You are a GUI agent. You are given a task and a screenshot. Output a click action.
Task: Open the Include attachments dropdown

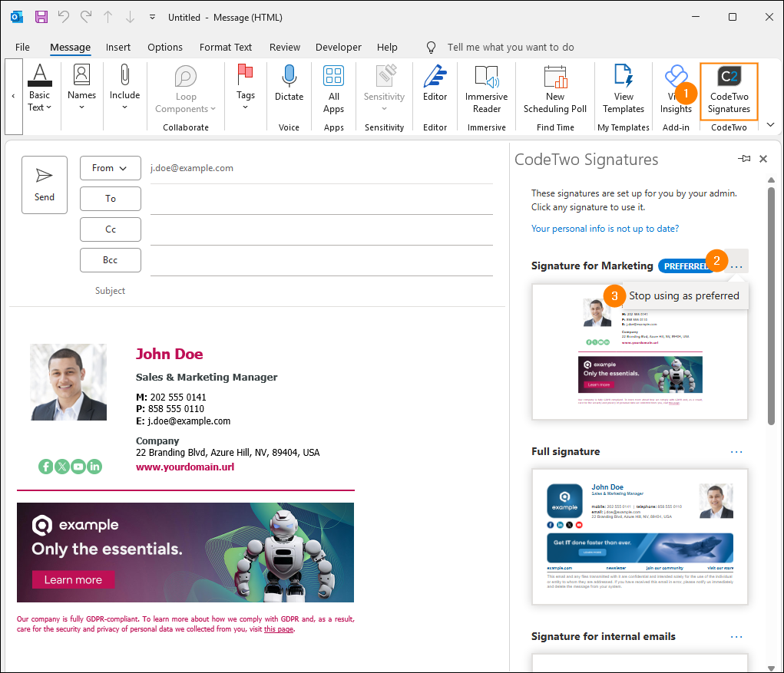click(x=124, y=88)
